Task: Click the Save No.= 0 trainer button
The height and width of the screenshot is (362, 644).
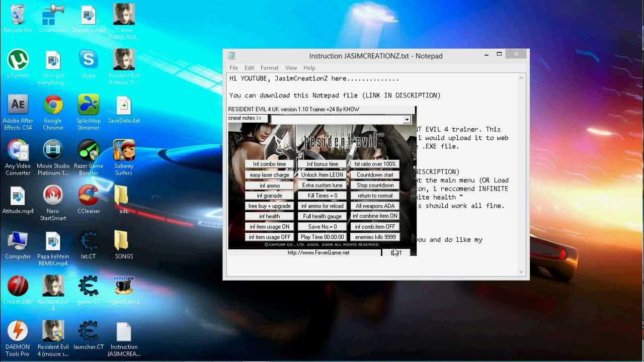Action: (323, 227)
